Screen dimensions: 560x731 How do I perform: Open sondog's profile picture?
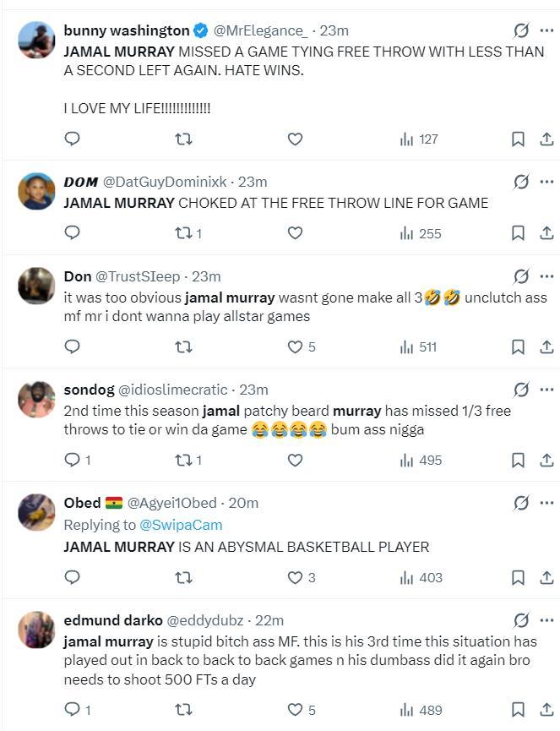36,399
